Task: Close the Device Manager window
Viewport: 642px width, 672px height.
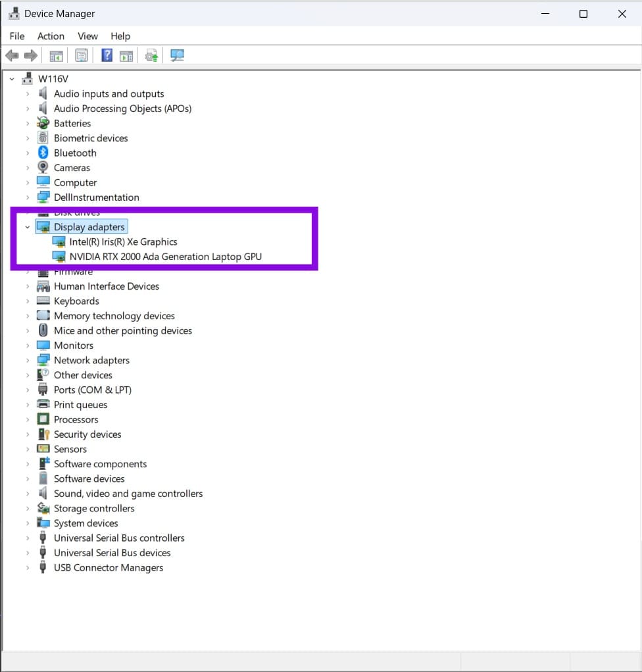Action: 622,14
